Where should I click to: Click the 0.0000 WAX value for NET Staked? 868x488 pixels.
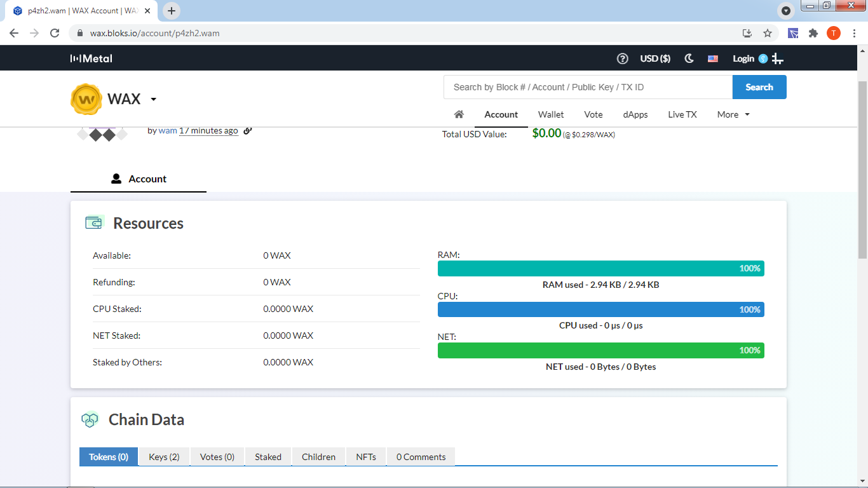(288, 335)
